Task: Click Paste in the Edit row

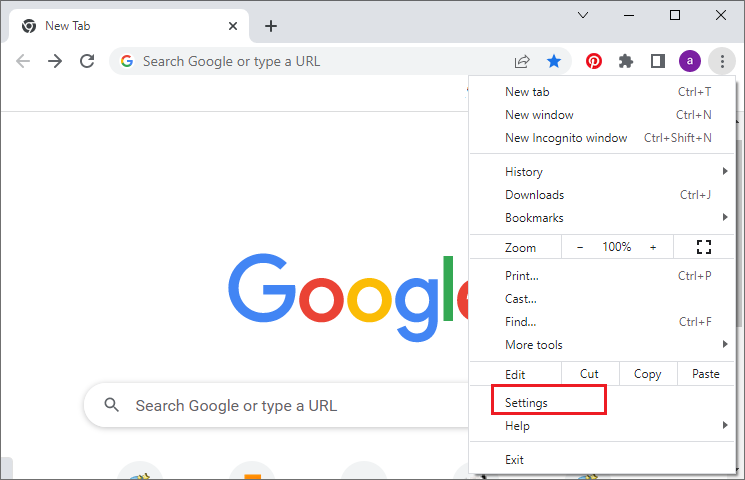Action: tap(706, 374)
